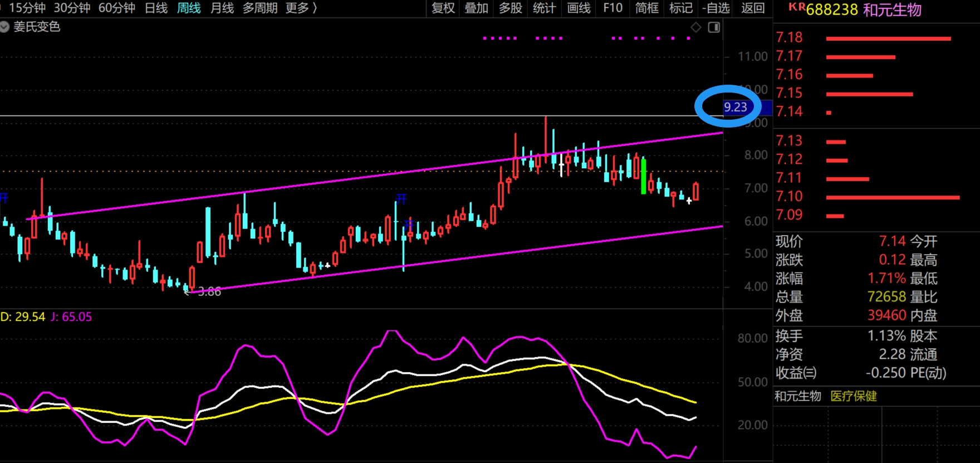Open the 更多 periods expander
980x463 pixels.
[x=301, y=8]
